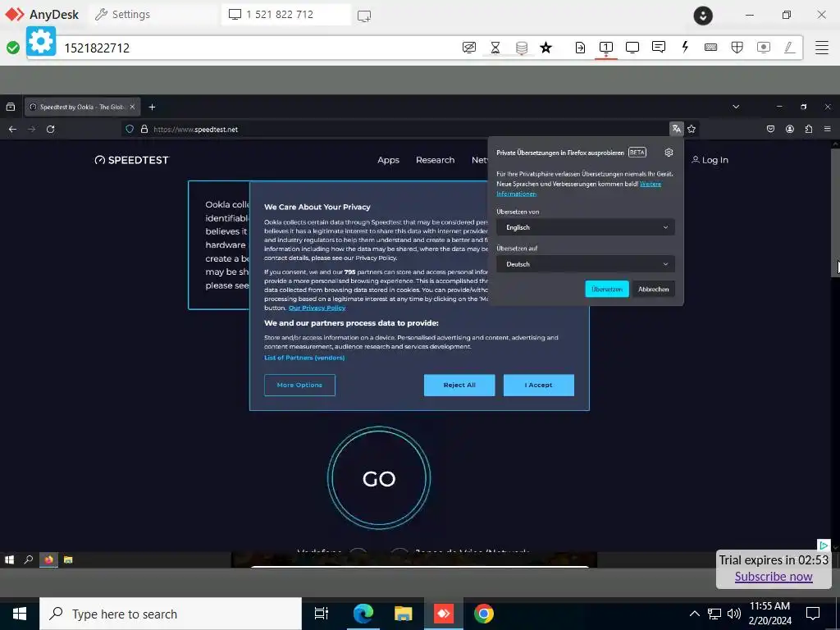Viewport: 840px width, 630px height.
Task: Click remote taskbar File Explorer icon
Action: point(68,559)
